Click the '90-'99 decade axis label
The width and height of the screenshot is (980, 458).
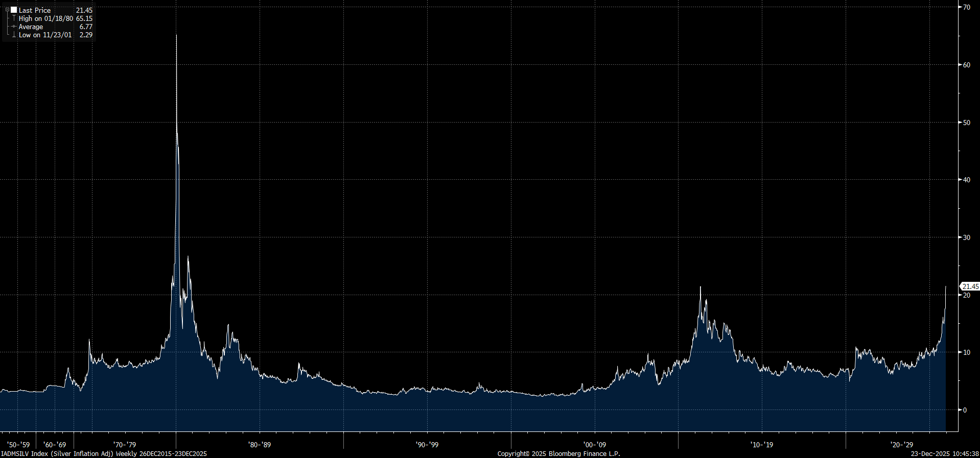click(x=427, y=445)
